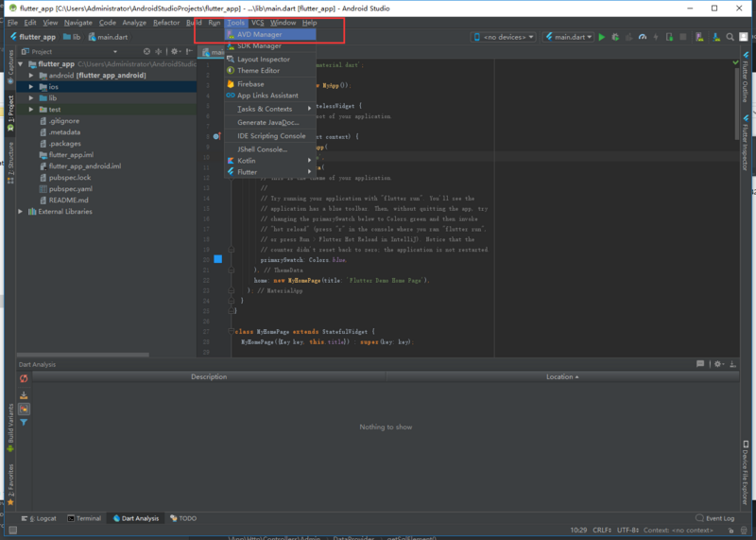Toggle tool window visibility in bottom-left corner
Image resolution: width=756 pixels, height=540 pixels.
[x=13, y=530]
